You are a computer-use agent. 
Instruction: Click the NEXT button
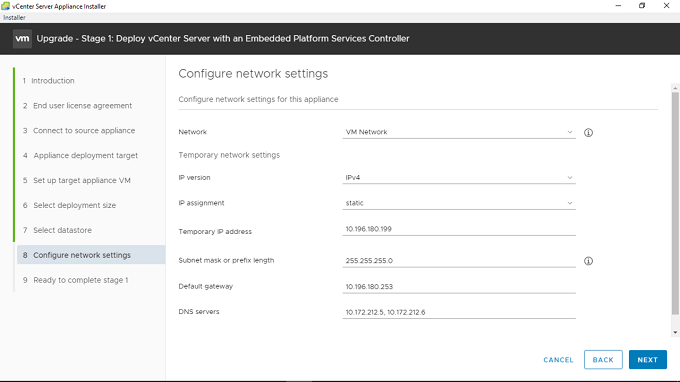click(647, 360)
